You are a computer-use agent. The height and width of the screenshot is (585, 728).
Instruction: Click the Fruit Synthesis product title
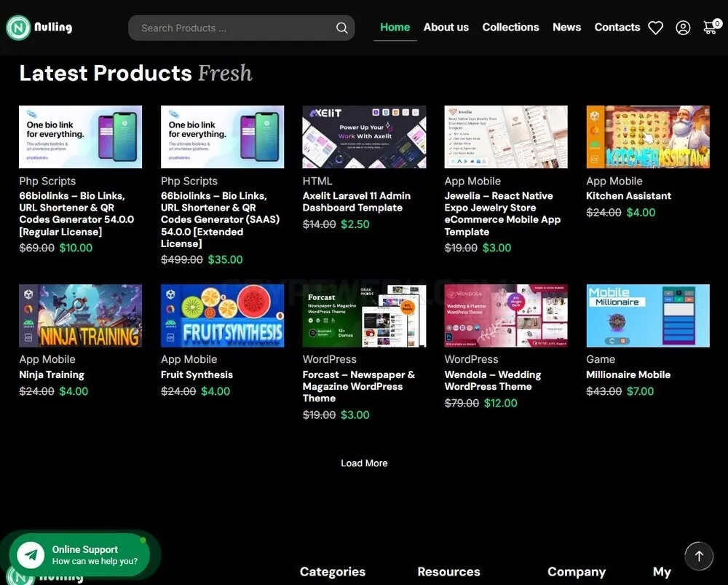(x=197, y=374)
